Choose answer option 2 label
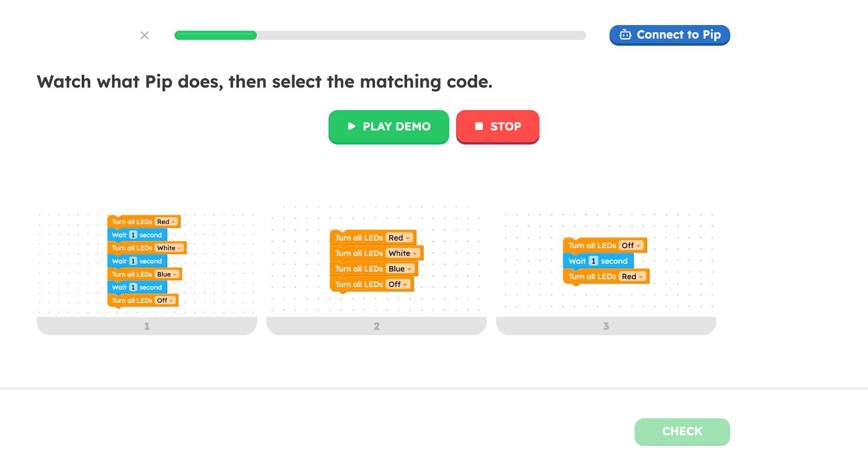868x473 pixels. 376,326
